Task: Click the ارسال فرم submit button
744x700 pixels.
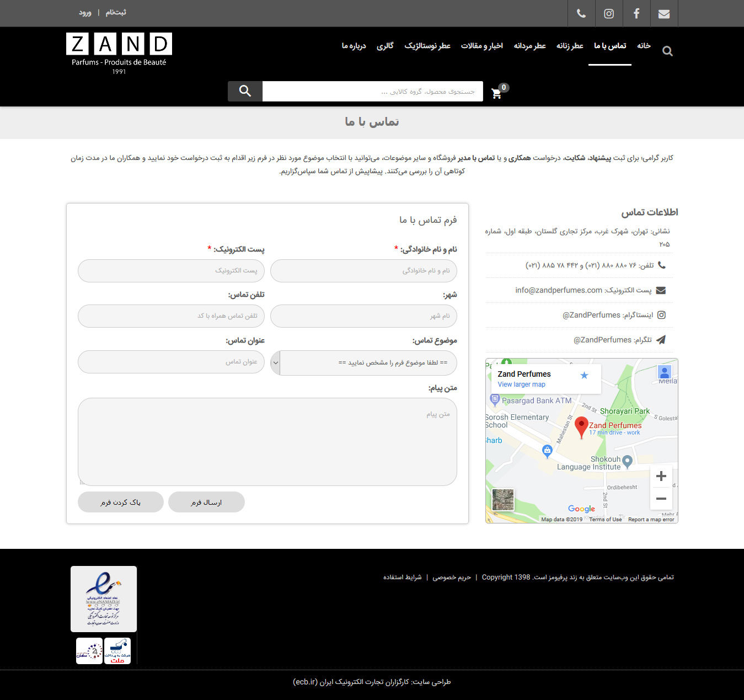Action: [206, 502]
